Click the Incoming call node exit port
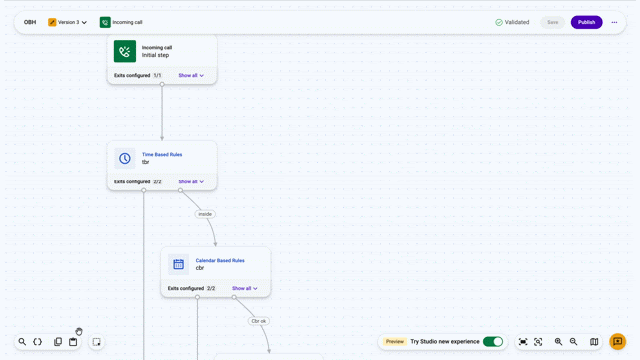This screenshot has width=640, height=360. tap(162, 84)
